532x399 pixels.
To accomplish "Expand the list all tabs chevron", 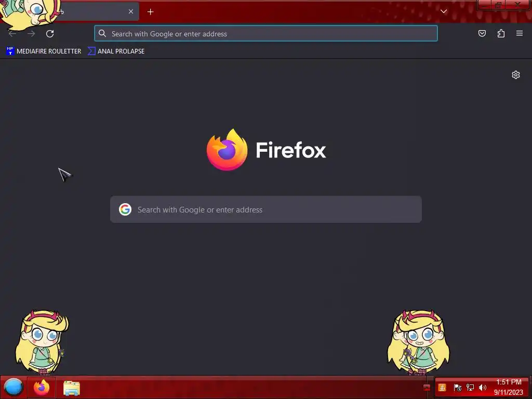I will click(x=444, y=11).
